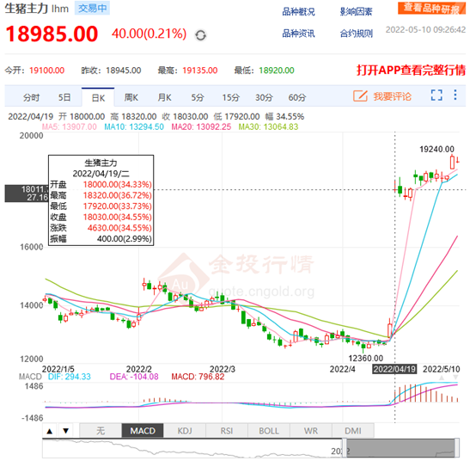Viewport: 476px width, 461px height.
Task: Select the WR indicator button
Action: (x=311, y=431)
